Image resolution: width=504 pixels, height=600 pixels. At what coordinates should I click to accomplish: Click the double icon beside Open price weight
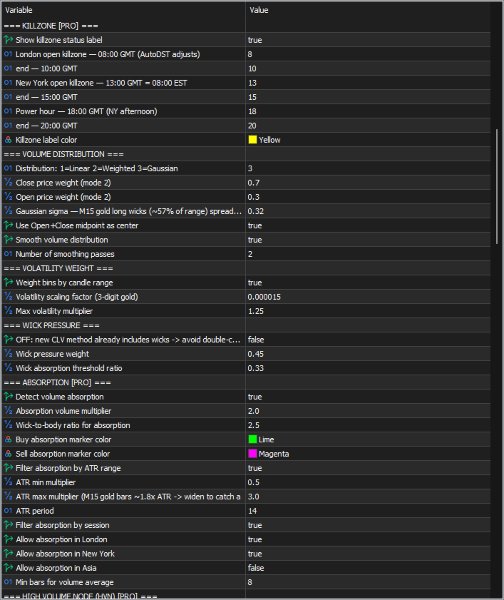click(8, 197)
